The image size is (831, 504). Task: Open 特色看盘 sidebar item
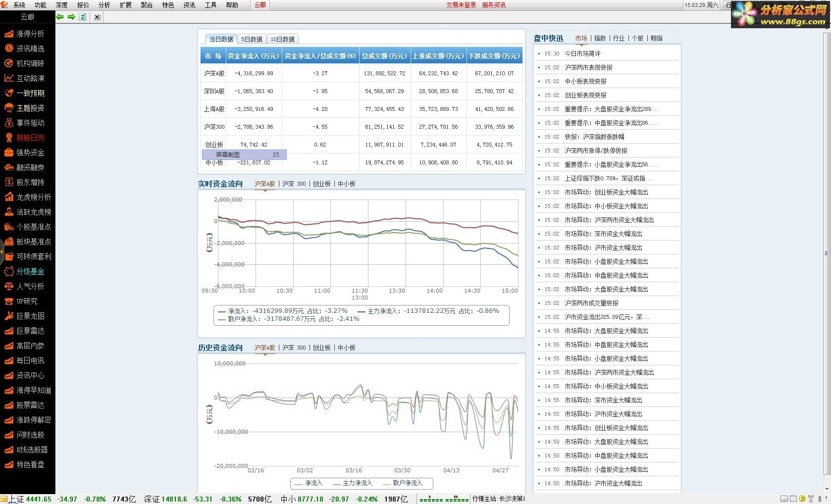click(x=25, y=464)
